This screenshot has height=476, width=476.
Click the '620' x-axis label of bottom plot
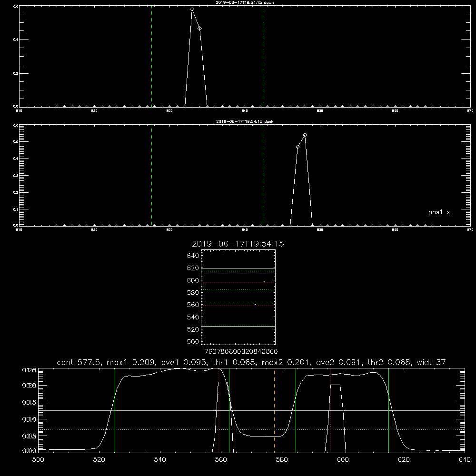(404, 460)
